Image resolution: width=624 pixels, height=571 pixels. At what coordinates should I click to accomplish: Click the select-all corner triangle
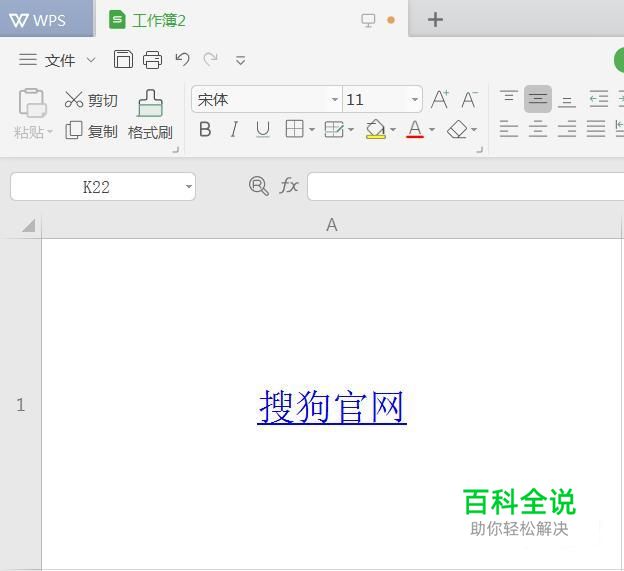pos(29,225)
